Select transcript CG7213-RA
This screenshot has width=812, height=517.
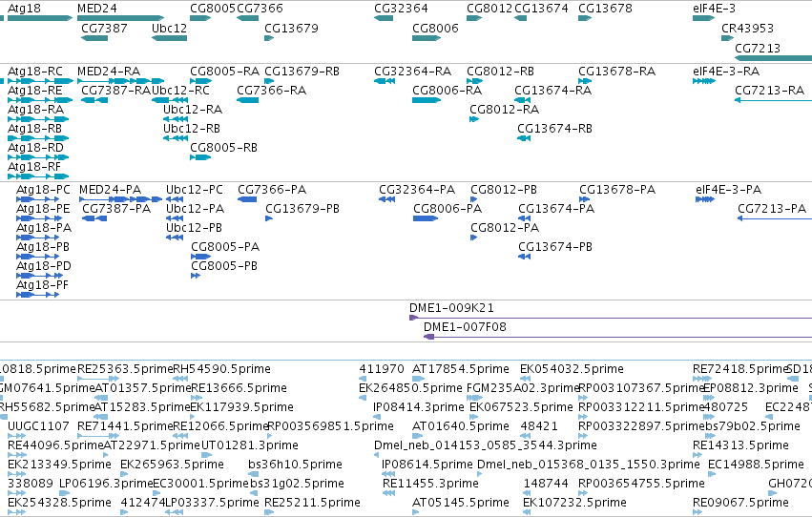pos(773,100)
